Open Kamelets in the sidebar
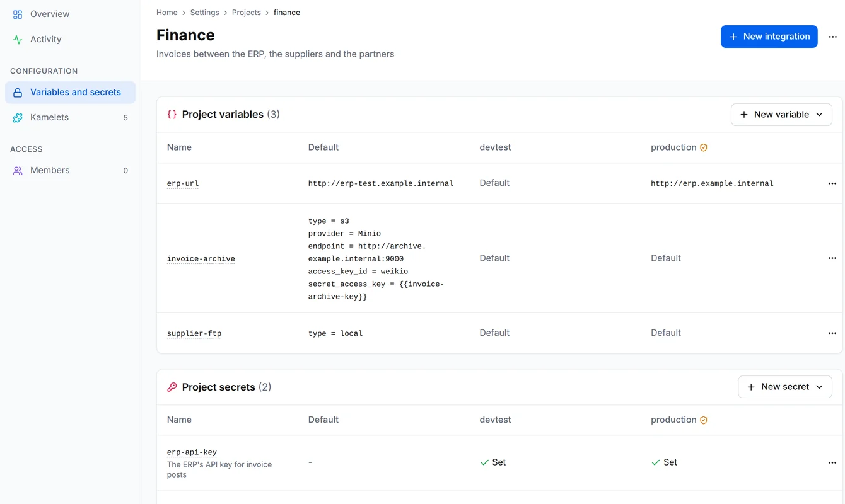Image resolution: width=845 pixels, height=504 pixels. (70, 117)
